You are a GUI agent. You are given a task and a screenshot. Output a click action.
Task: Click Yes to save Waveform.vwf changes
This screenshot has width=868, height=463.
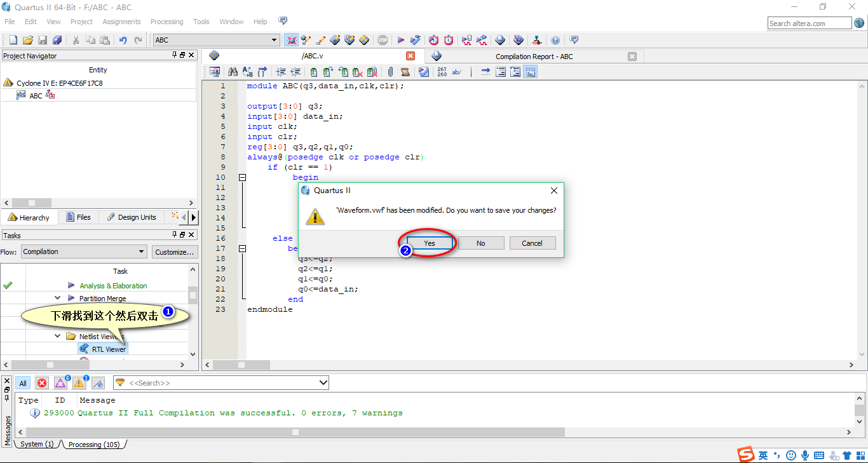(x=430, y=243)
